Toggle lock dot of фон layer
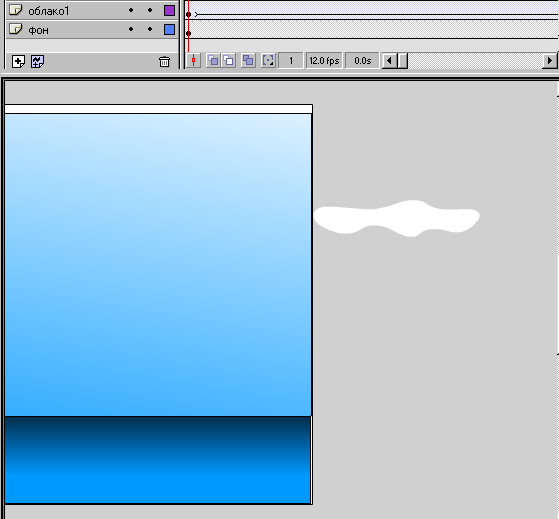This screenshot has height=519, width=559. click(150, 29)
